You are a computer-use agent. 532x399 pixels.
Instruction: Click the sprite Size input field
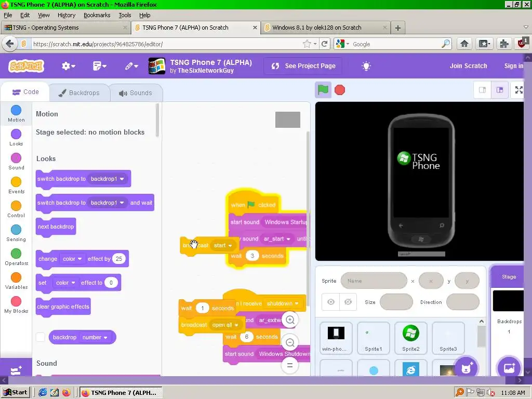coord(396,302)
